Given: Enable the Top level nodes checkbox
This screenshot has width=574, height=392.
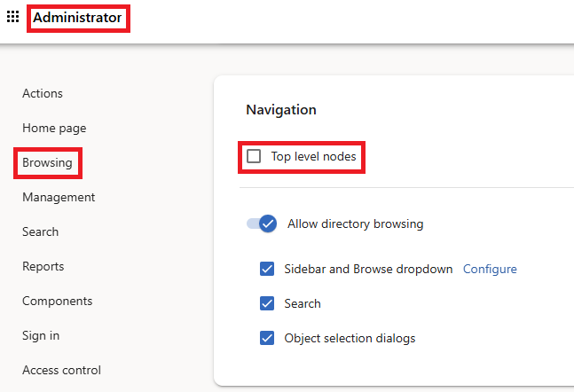Looking at the screenshot, I should tap(254, 156).
